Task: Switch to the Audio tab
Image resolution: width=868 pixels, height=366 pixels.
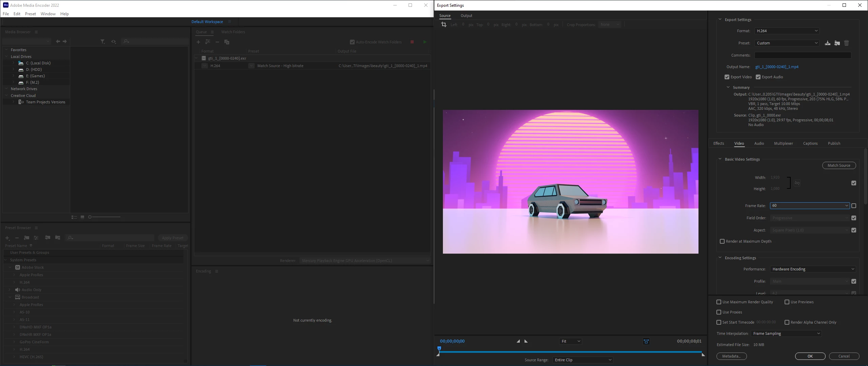Action: (x=759, y=143)
